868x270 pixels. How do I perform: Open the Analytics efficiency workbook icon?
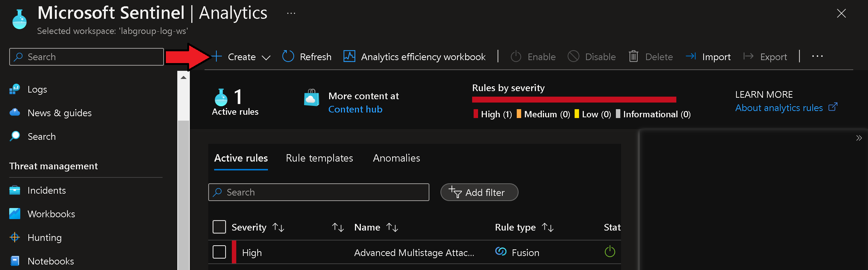(x=349, y=56)
